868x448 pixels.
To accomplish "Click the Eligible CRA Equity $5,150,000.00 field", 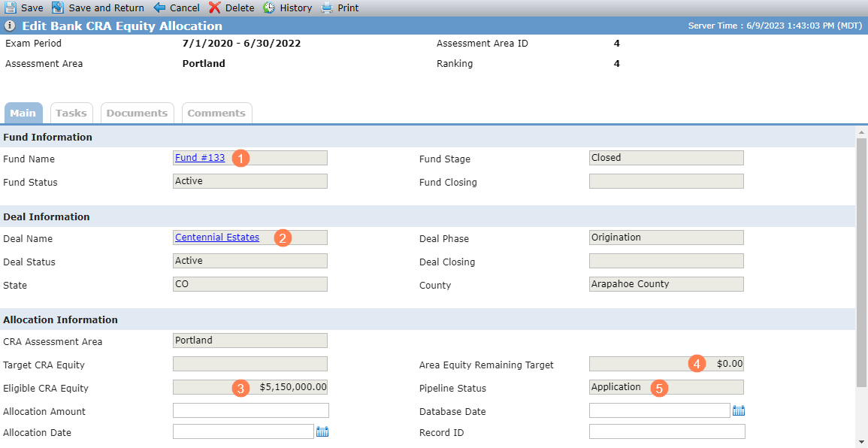I will coord(250,387).
